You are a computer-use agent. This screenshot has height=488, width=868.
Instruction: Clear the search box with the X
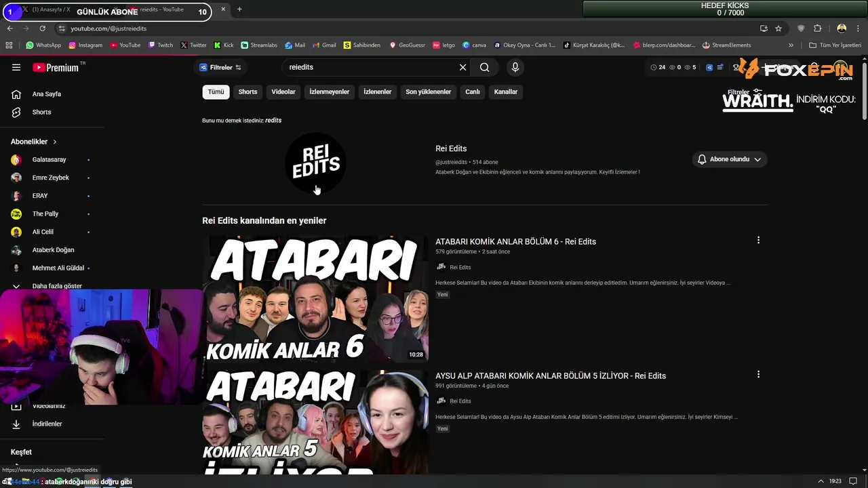point(462,67)
